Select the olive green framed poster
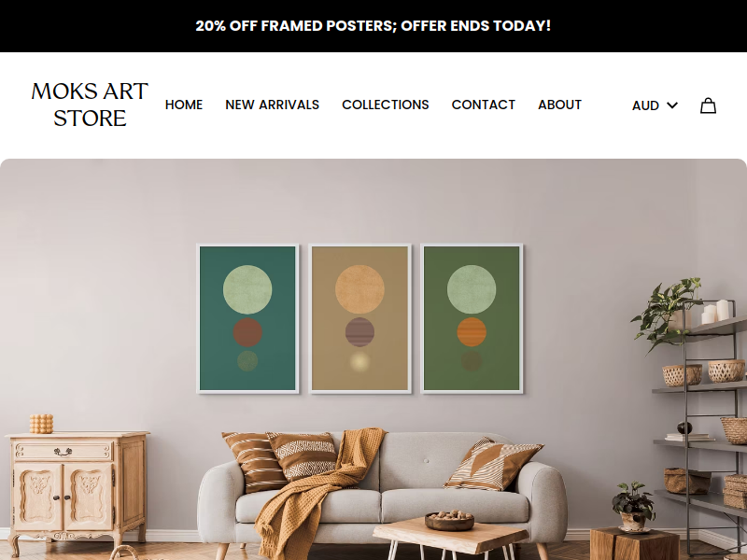The height and width of the screenshot is (560, 747). [x=472, y=318]
